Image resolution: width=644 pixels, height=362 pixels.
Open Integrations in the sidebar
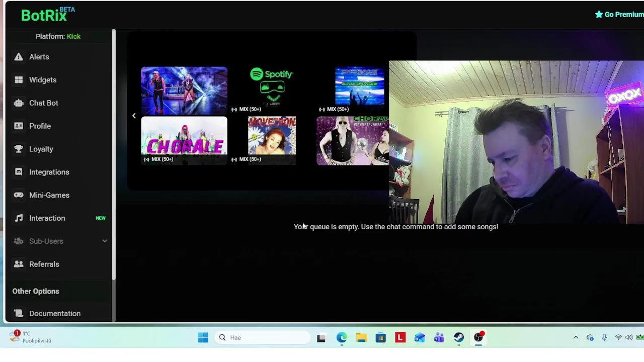coord(58,172)
